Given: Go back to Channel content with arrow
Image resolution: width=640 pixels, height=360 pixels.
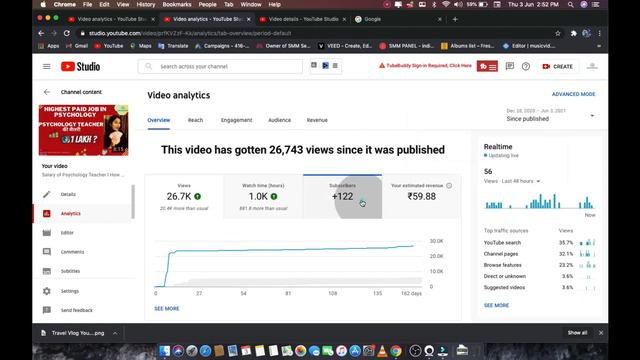Looking at the screenshot, I should (x=47, y=92).
